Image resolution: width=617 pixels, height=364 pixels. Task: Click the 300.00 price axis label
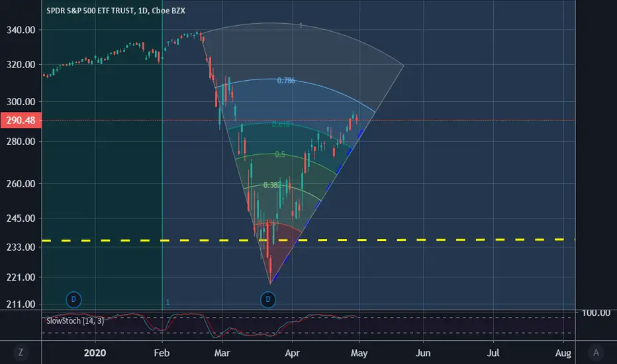(21, 101)
